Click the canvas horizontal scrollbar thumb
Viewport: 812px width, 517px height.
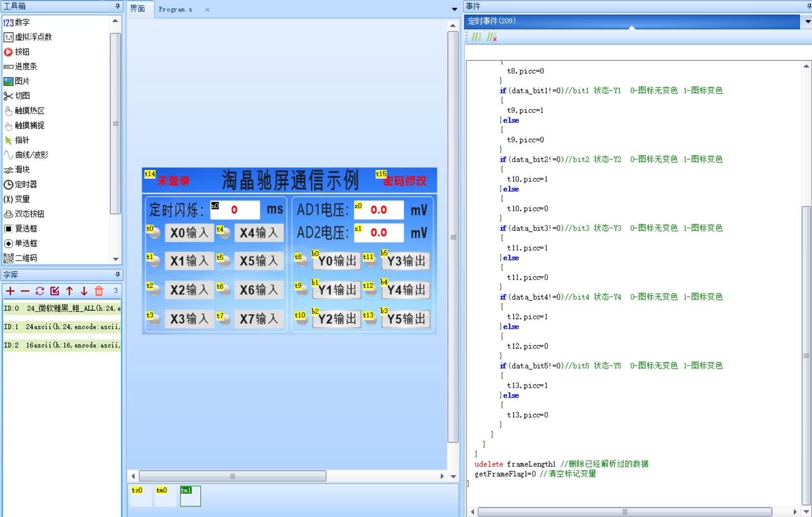pos(233,476)
